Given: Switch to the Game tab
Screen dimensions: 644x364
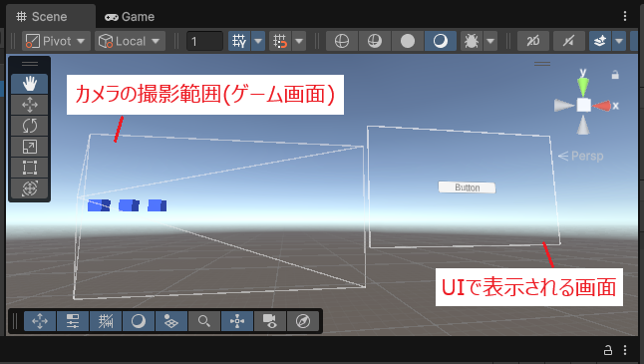Looking at the screenshot, I should [130, 17].
